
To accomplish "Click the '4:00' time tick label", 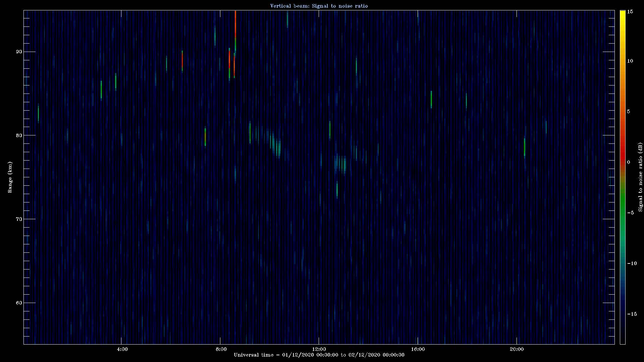I will pyautogui.click(x=122, y=349).
